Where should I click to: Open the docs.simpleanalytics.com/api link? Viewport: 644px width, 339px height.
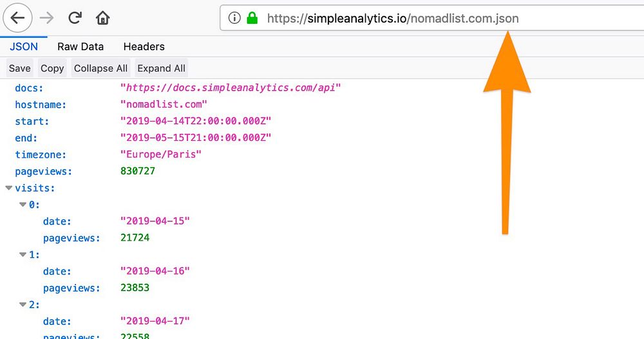click(231, 88)
